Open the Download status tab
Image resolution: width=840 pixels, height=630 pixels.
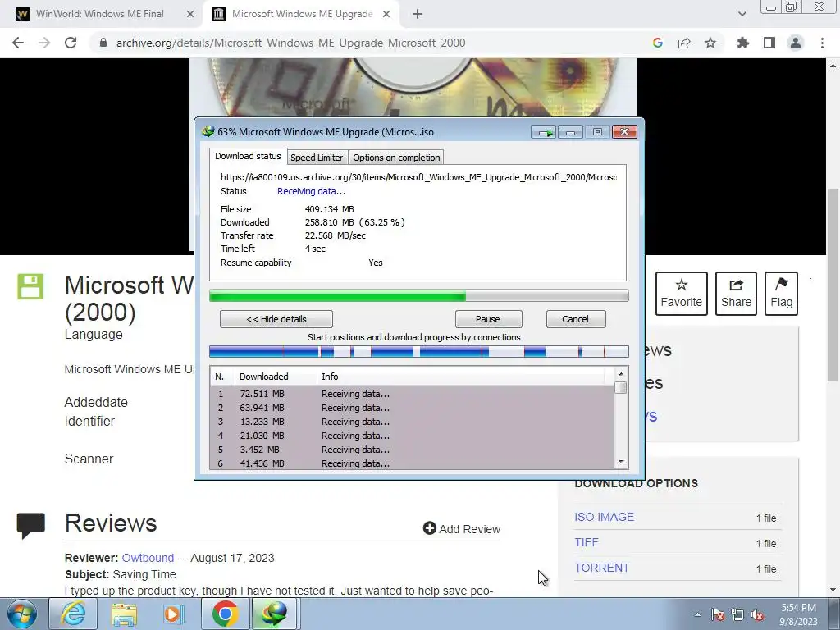(x=248, y=156)
